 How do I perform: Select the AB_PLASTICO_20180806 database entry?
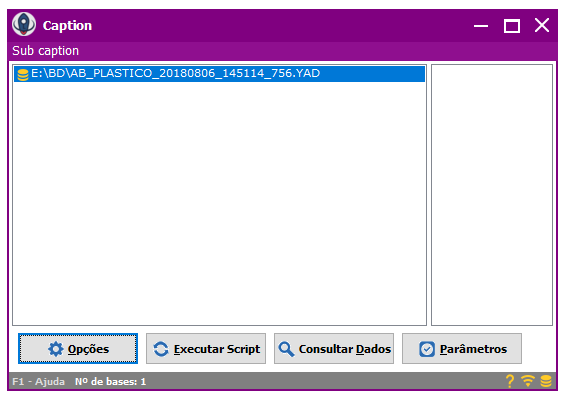(x=219, y=74)
